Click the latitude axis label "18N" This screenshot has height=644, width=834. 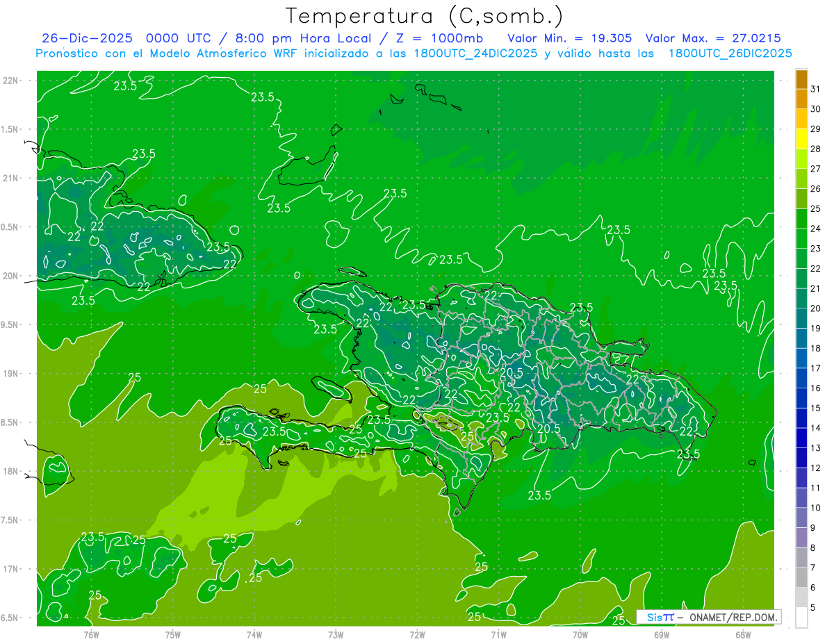pyautogui.click(x=12, y=471)
